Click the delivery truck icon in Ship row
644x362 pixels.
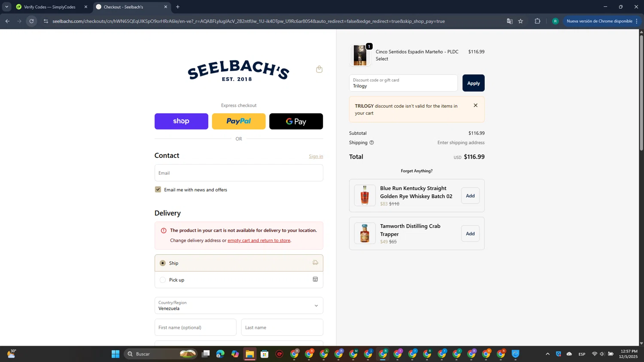tap(315, 262)
